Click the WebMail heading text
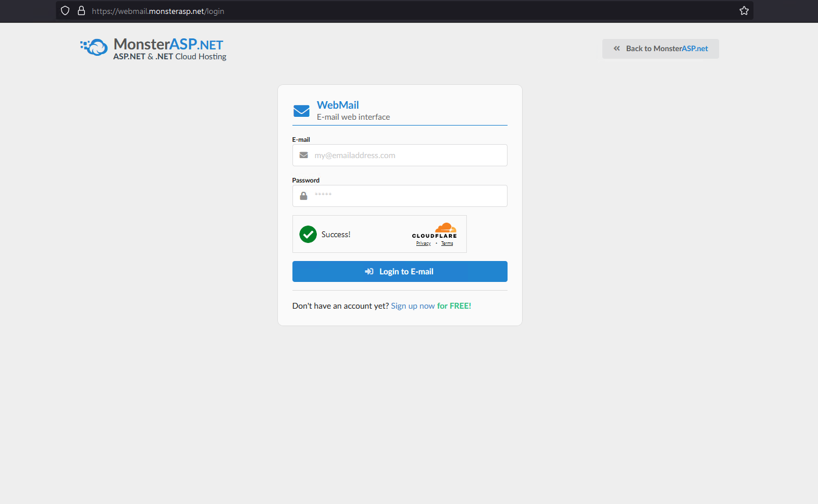818x504 pixels. pyautogui.click(x=338, y=105)
